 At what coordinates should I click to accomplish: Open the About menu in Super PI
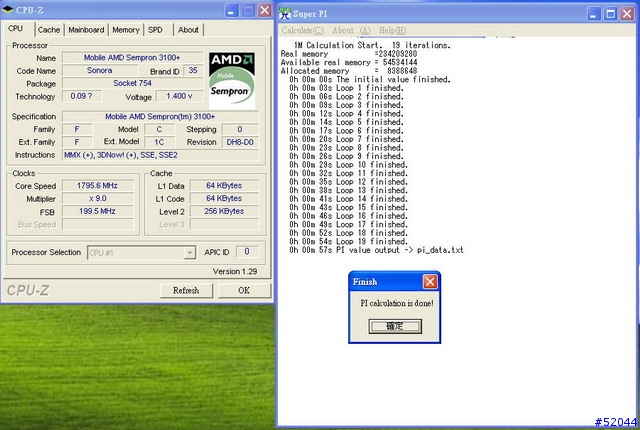click(351, 31)
